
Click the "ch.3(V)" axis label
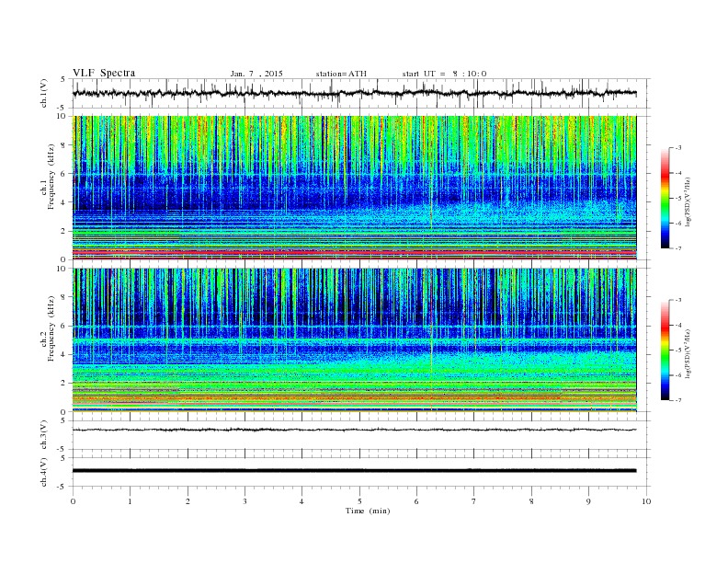tap(44, 435)
